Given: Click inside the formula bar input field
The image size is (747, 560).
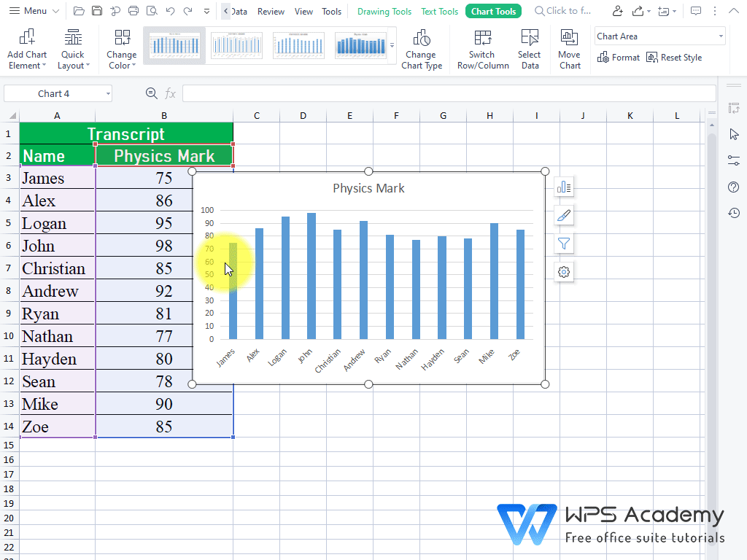Looking at the screenshot, I should 449,93.
